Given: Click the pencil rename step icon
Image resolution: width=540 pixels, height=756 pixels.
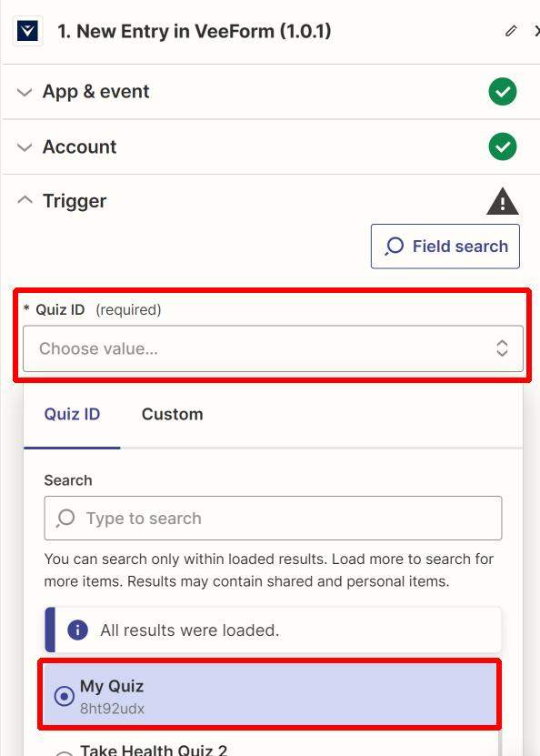Looking at the screenshot, I should [x=511, y=31].
